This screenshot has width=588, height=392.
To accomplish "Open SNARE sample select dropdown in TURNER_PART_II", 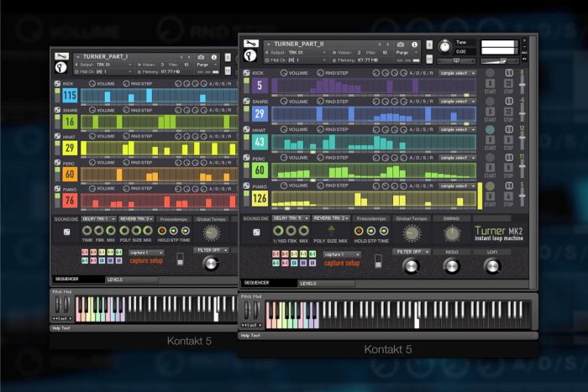I will 457,102.
